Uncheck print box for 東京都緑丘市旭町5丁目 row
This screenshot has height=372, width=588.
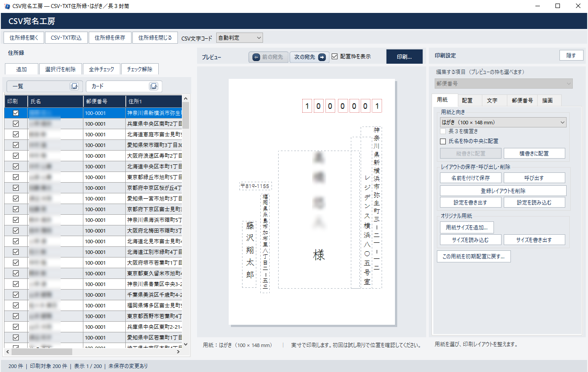[x=16, y=177]
